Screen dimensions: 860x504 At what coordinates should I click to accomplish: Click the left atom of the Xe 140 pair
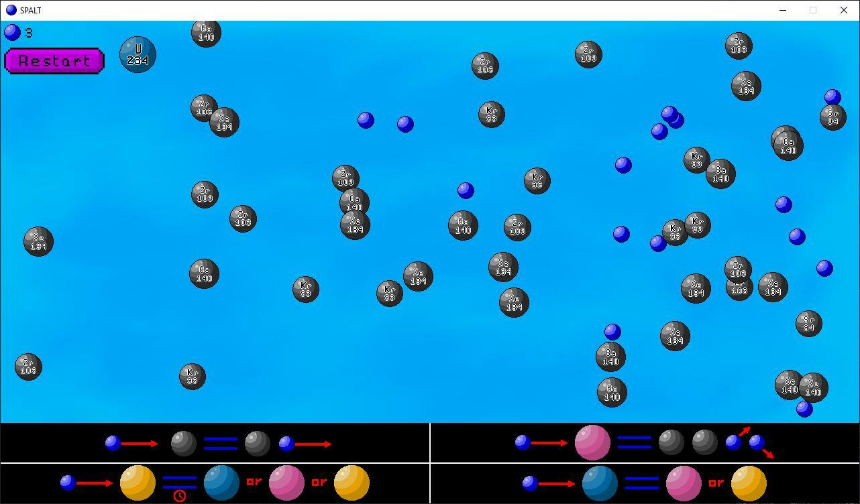click(789, 385)
